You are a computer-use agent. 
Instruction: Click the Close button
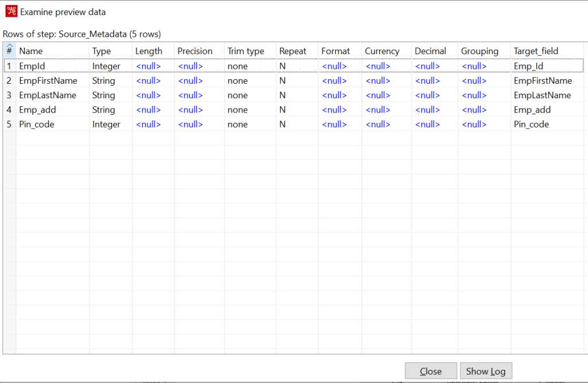pyautogui.click(x=431, y=371)
